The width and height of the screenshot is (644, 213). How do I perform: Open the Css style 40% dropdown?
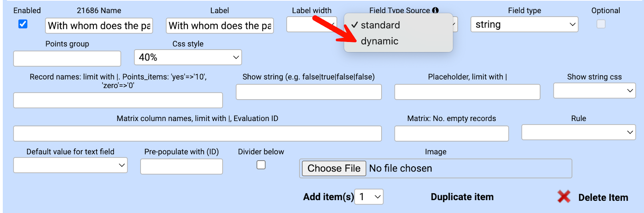(188, 57)
